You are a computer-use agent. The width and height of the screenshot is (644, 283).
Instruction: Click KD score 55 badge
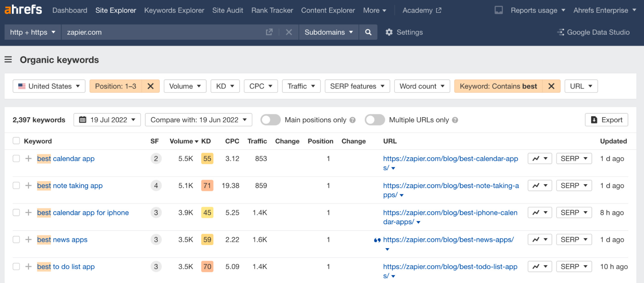pyautogui.click(x=207, y=158)
